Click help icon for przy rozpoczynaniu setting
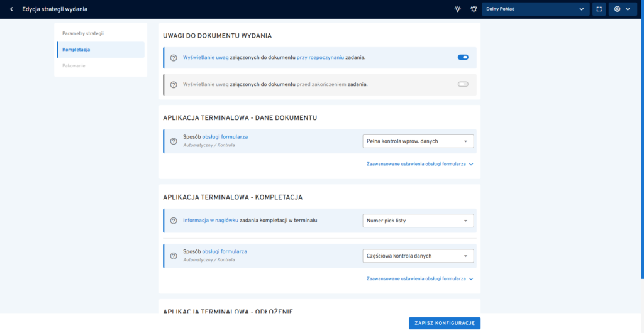644x333 pixels. (x=174, y=58)
